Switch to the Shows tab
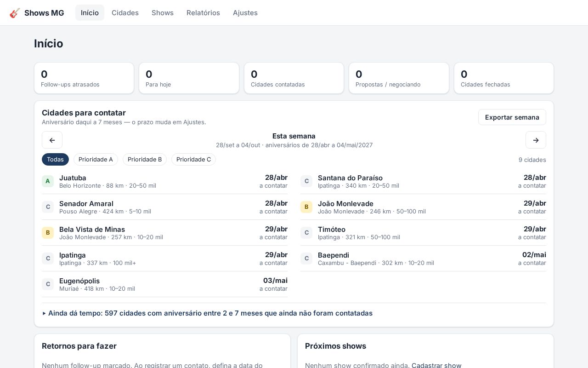Screen dimensions: 588x368 [163, 13]
